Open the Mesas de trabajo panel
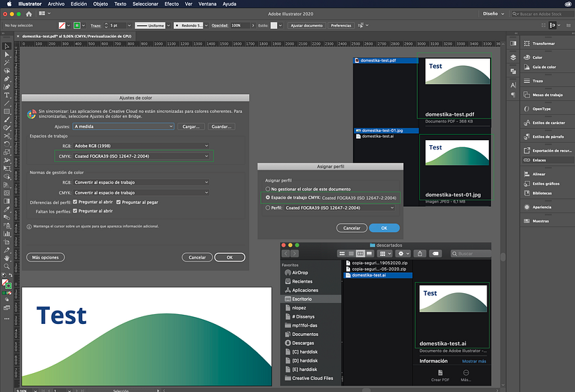 (x=547, y=95)
